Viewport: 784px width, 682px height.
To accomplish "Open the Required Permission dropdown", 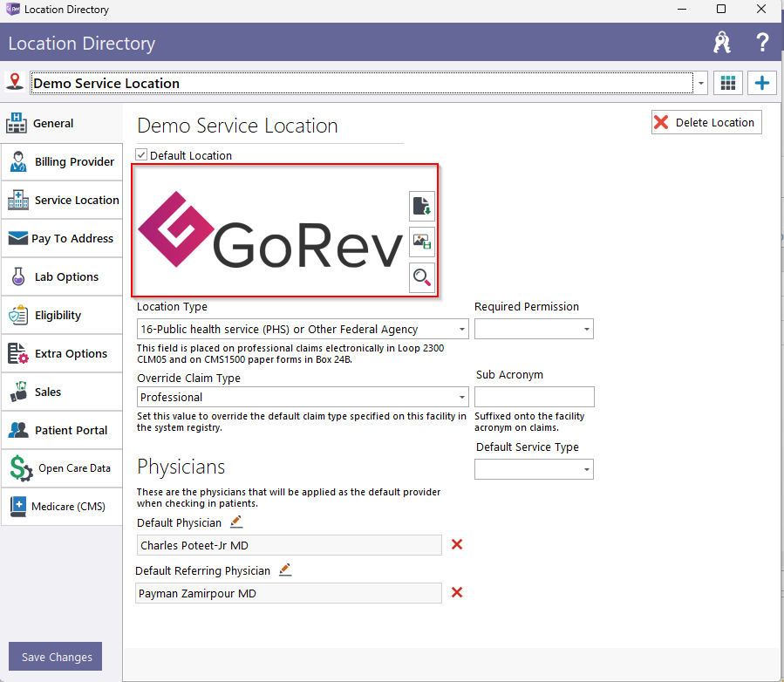I will (534, 329).
